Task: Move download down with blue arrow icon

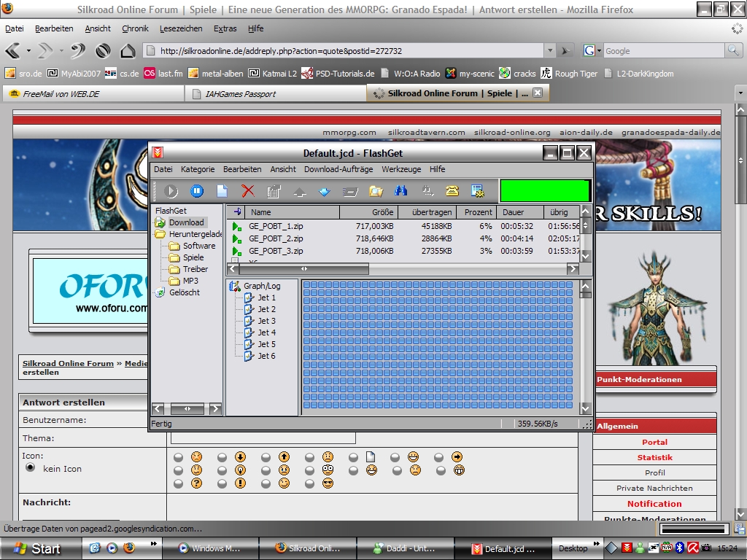Action: [325, 191]
